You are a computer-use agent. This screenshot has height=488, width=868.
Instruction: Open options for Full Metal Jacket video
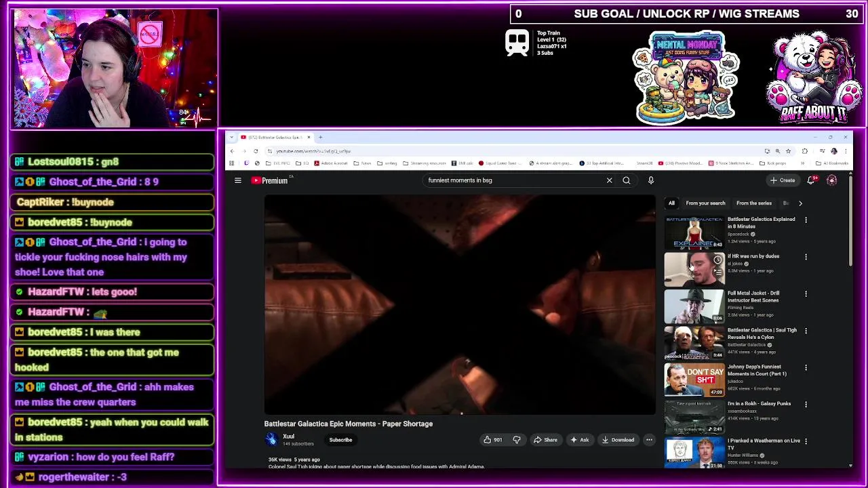(806, 293)
